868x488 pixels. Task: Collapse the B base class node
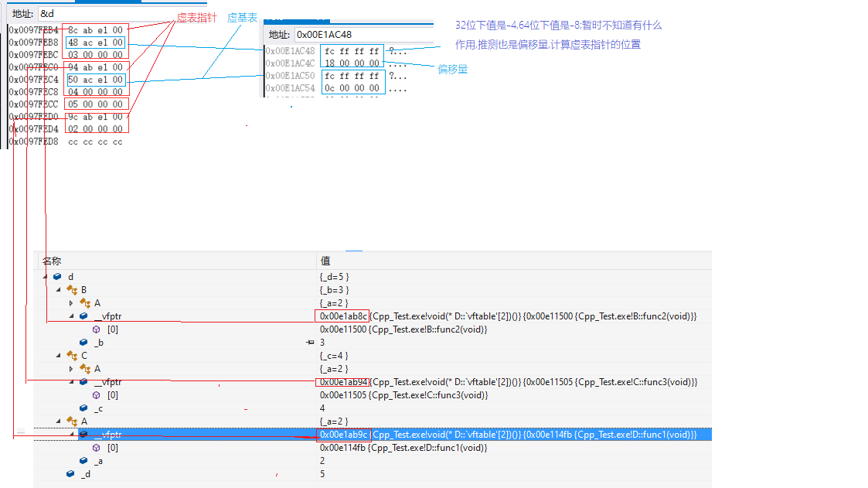click(58, 290)
